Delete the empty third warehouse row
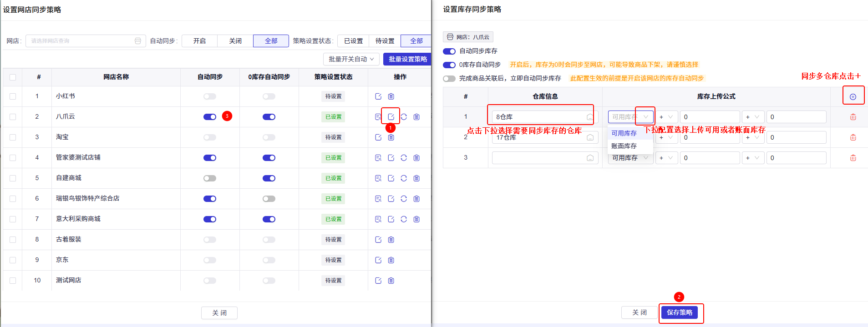 (x=853, y=158)
